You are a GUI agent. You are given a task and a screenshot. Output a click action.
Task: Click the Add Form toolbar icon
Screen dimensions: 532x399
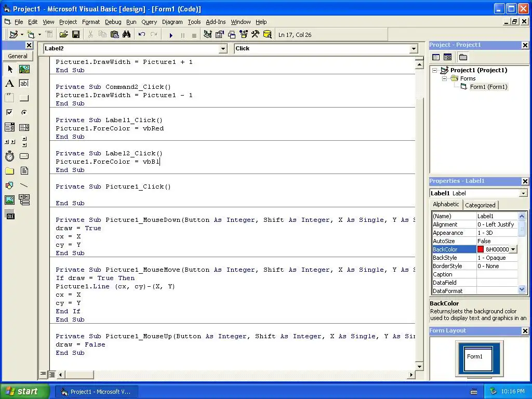click(x=31, y=35)
